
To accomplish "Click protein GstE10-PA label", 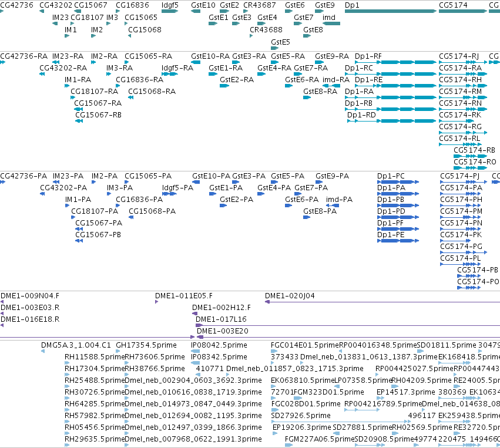I will point(211,176).
